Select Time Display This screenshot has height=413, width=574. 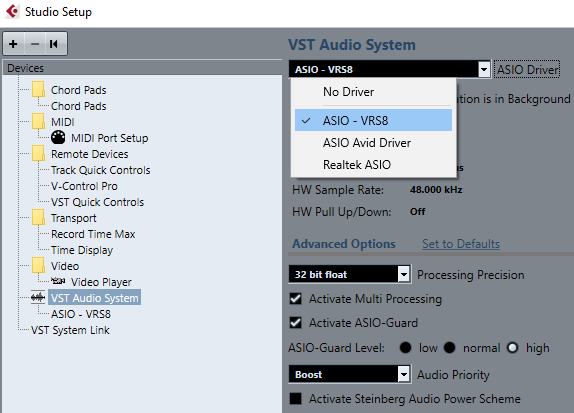tap(82, 250)
